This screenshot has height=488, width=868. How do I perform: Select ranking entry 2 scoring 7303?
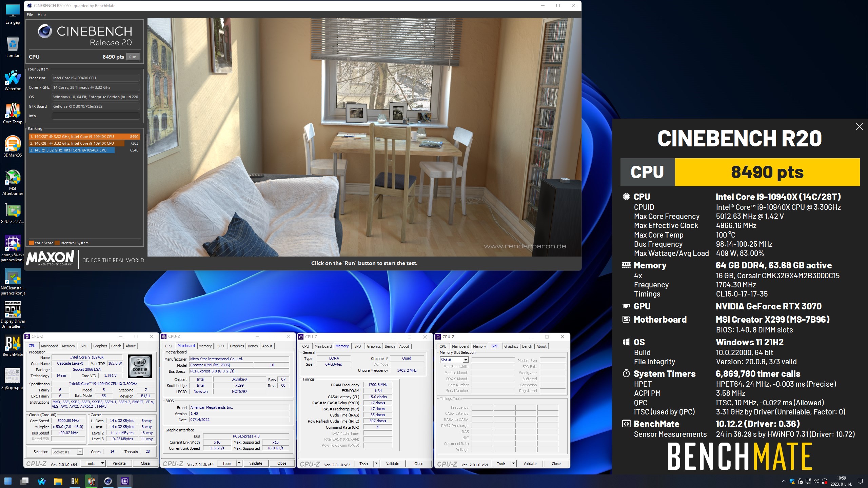point(84,143)
